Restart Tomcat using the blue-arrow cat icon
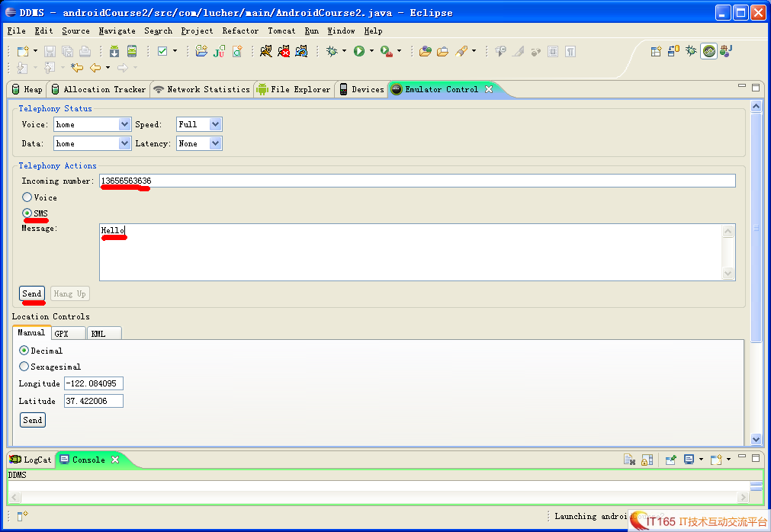The width and height of the screenshot is (771, 532). click(301, 51)
